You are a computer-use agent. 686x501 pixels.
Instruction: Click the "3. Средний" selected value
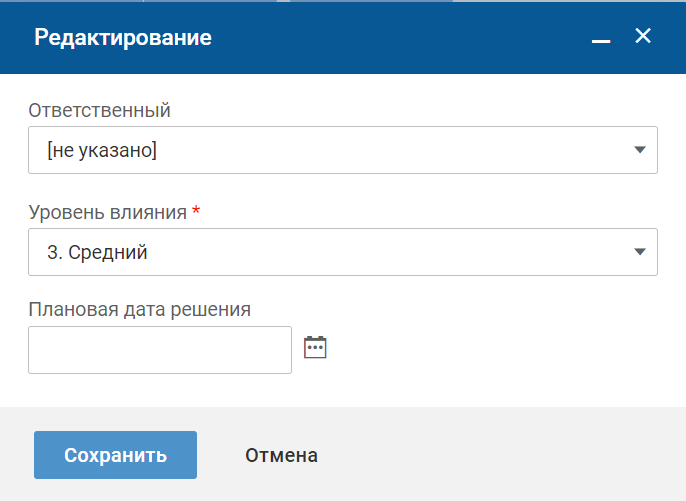(97, 253)
